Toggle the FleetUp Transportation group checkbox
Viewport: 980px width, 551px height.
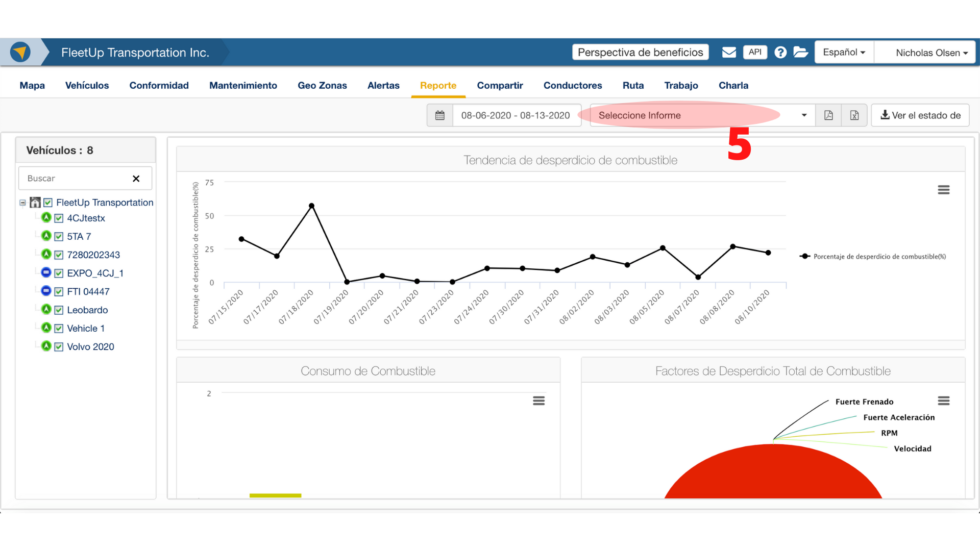tap(48, 203)
